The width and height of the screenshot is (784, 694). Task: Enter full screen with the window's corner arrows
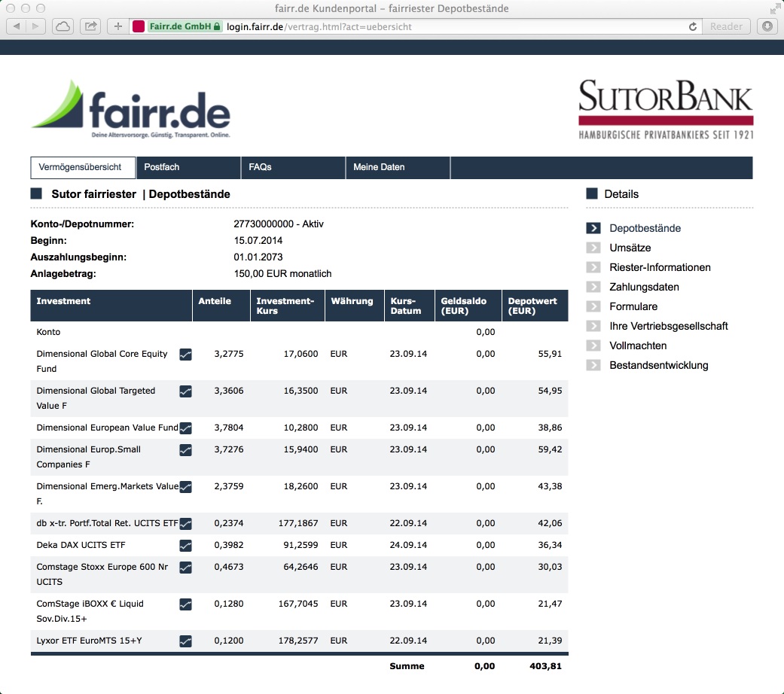coord(775,8)
